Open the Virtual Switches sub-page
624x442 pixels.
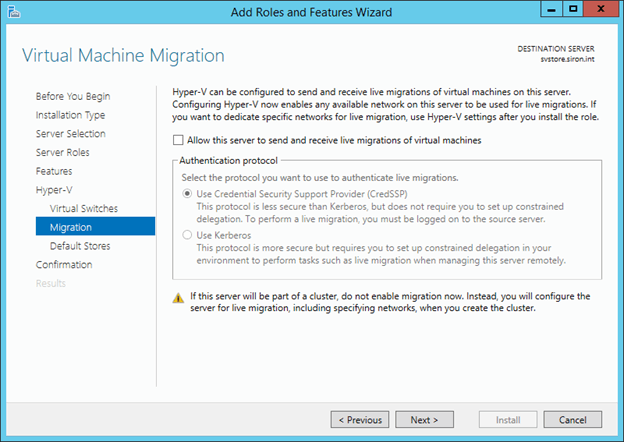tap(83, 208)
